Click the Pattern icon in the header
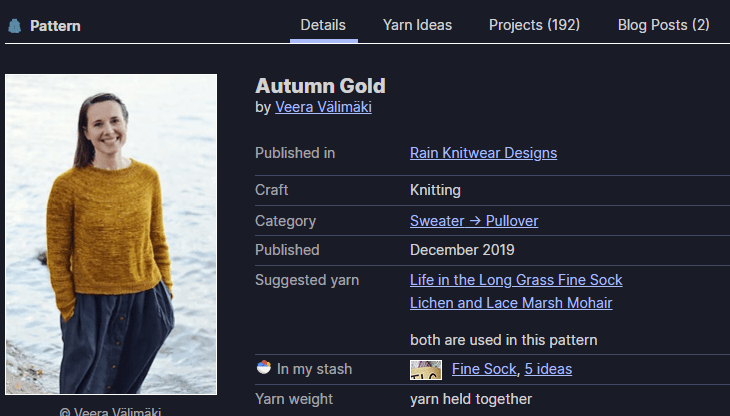Viewport: 730px width, 416px height. tap(14, 26)
